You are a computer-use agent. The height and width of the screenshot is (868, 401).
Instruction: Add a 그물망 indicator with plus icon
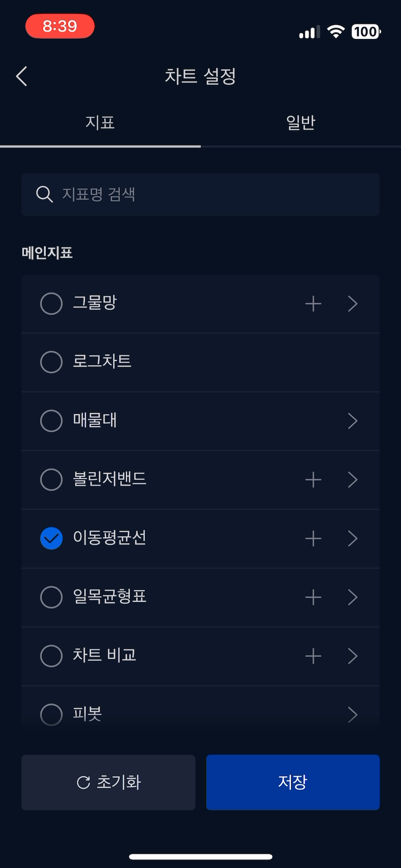(x=313, y=304)
